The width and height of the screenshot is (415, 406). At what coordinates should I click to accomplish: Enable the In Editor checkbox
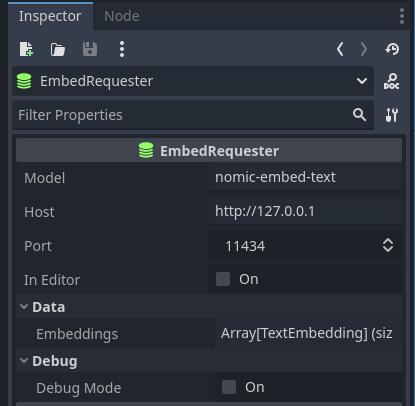click(223, 279)
